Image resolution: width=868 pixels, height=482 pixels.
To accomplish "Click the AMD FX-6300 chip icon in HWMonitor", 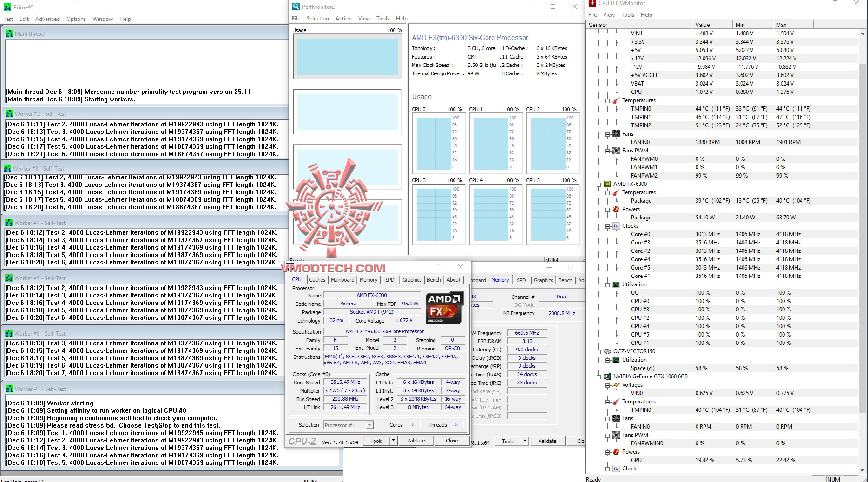I will pyautogui.click(x=607, y=184).
